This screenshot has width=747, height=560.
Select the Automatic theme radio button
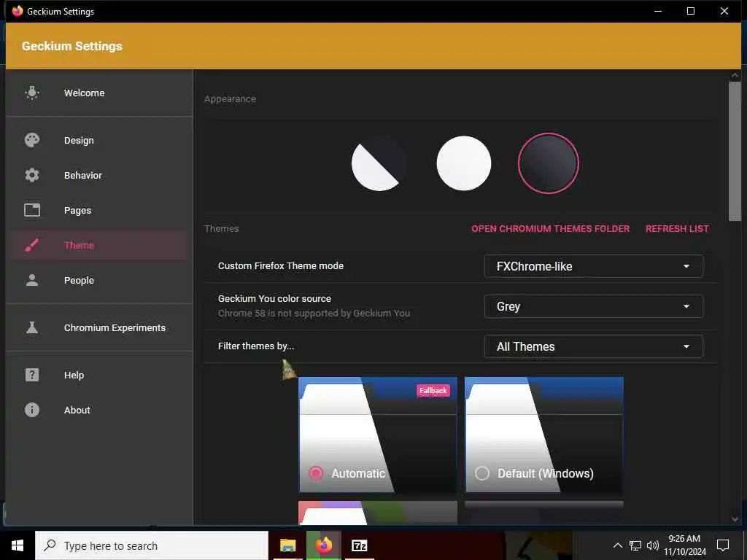[315, 473]
